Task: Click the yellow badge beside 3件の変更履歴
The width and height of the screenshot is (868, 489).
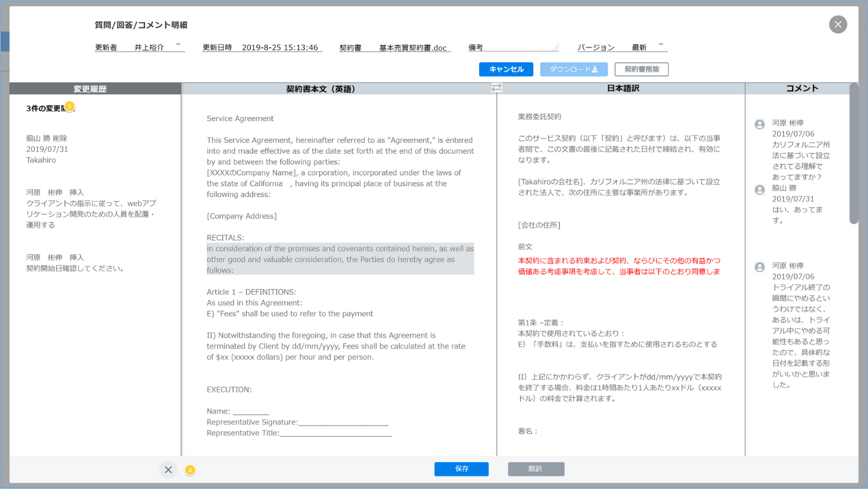Action: click(69, 106)
